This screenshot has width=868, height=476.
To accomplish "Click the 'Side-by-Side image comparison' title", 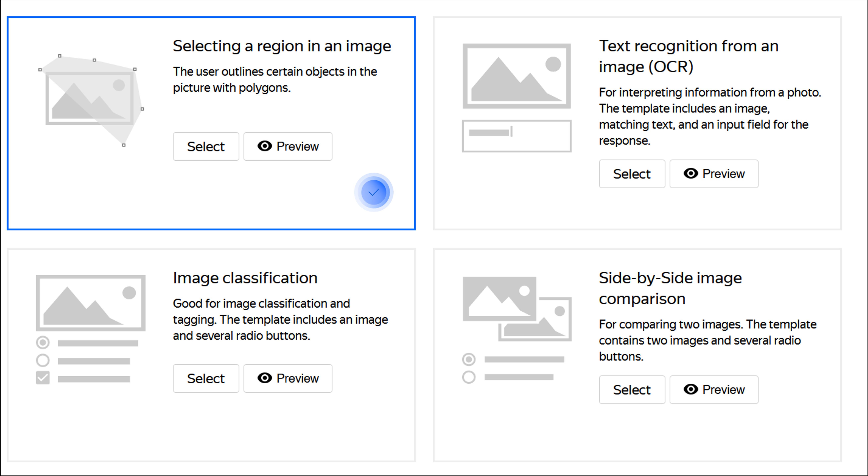I will point(670,288).
